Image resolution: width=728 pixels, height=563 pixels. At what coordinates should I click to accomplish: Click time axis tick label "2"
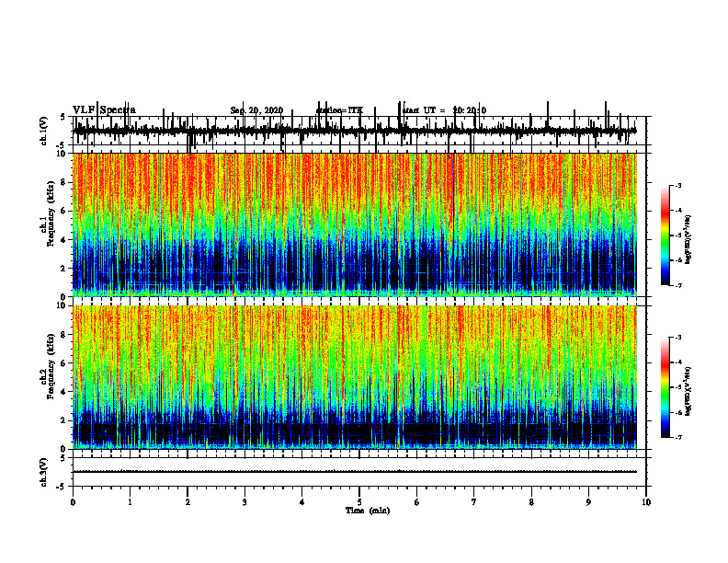tap(188, 502)
